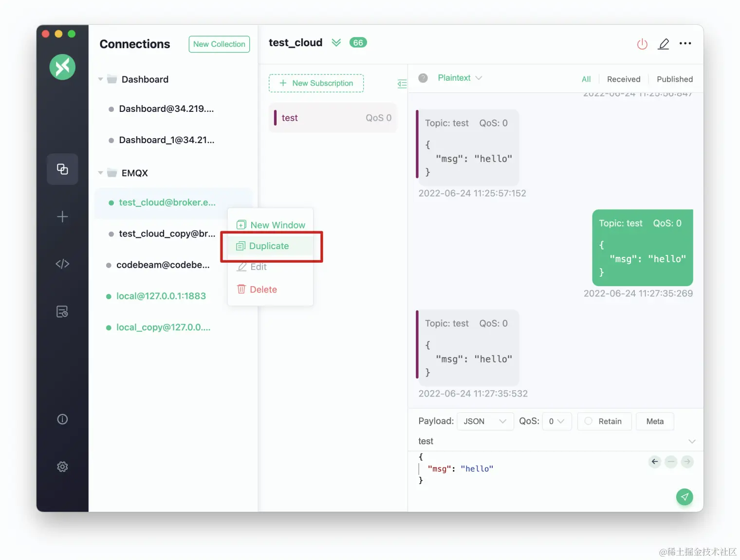Image resolution: width=740 pixels, height=560 pixels.
Task: Open the scripts code icon in sidebar
Action: point(62,264)
